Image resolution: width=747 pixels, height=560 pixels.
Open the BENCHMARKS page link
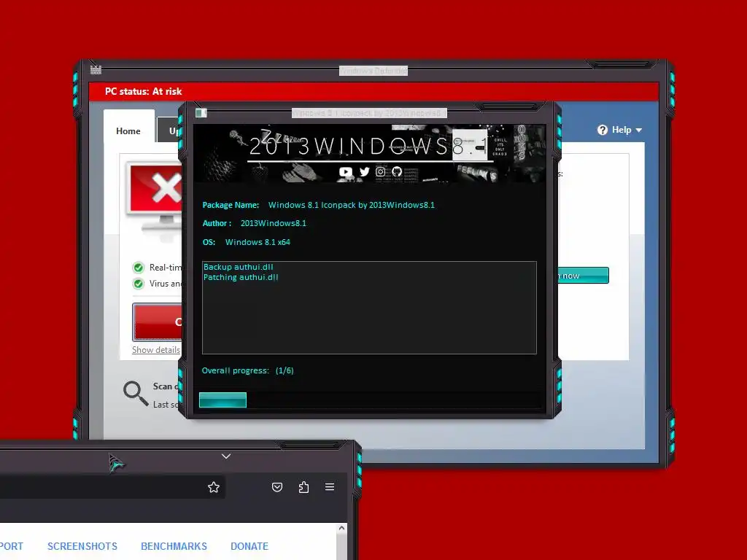click(x=174, y=546)
